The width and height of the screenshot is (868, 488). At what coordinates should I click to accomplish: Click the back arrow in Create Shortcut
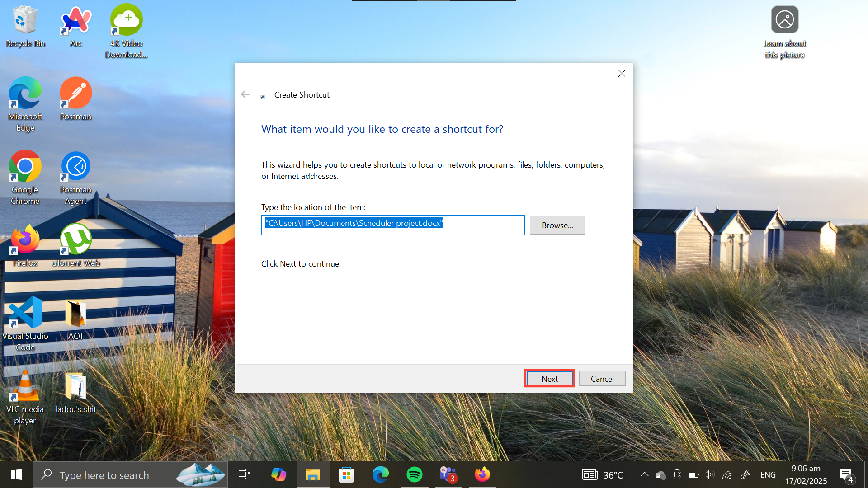pyautogui.click(x=245, y=94)
